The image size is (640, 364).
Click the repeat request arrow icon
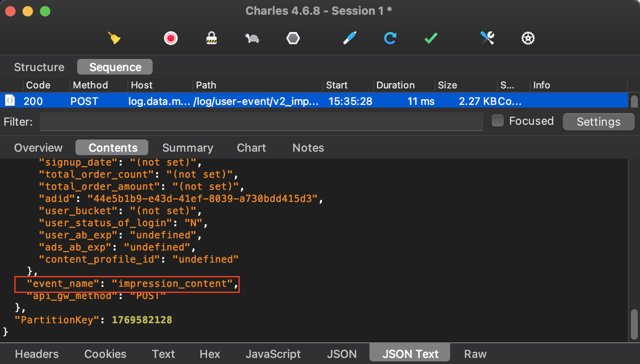click(x=390, y=38)
